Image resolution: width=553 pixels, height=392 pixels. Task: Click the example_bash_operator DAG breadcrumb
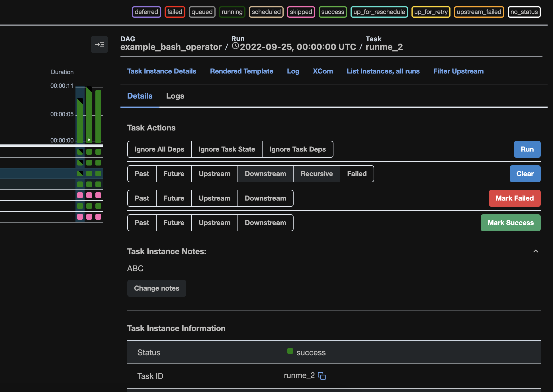171,47
